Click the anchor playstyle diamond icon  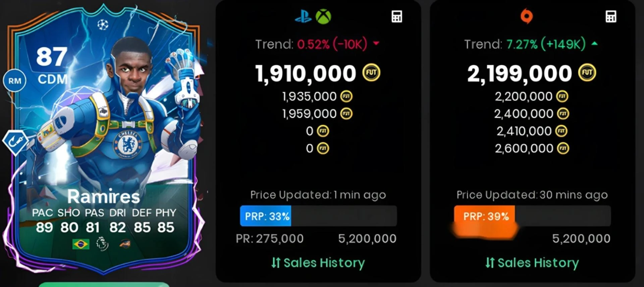coord(16,142)
